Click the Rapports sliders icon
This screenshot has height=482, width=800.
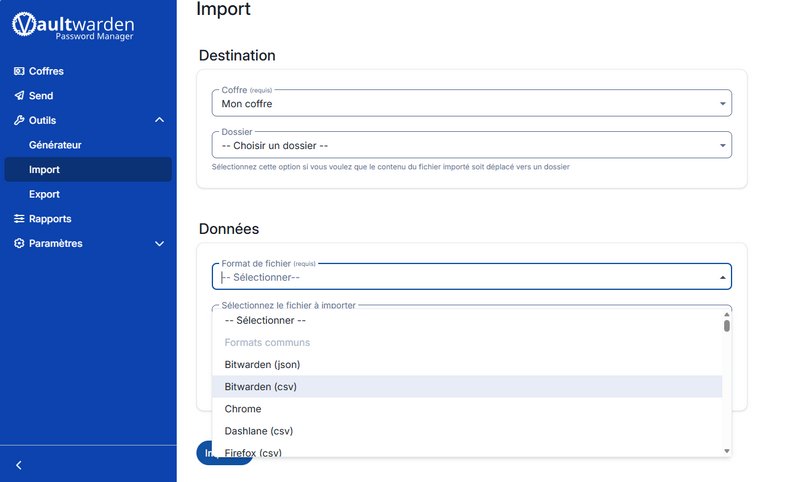click(19, 219)
